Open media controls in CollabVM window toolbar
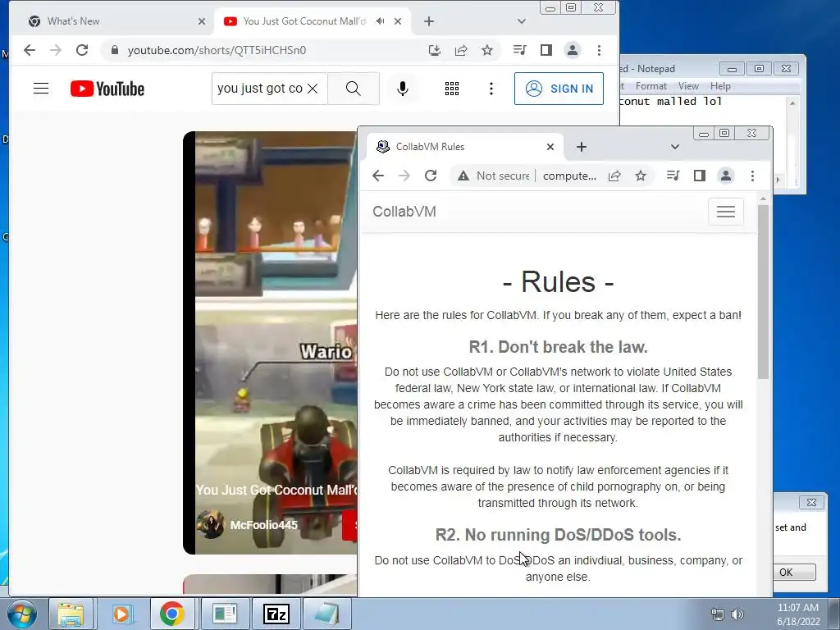This screenshot has width=840, height=630. click(673, 176)
